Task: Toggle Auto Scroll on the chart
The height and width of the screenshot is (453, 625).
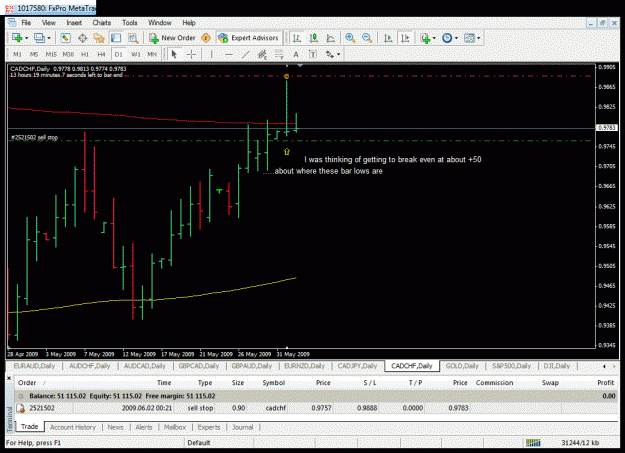Action: 388,38
